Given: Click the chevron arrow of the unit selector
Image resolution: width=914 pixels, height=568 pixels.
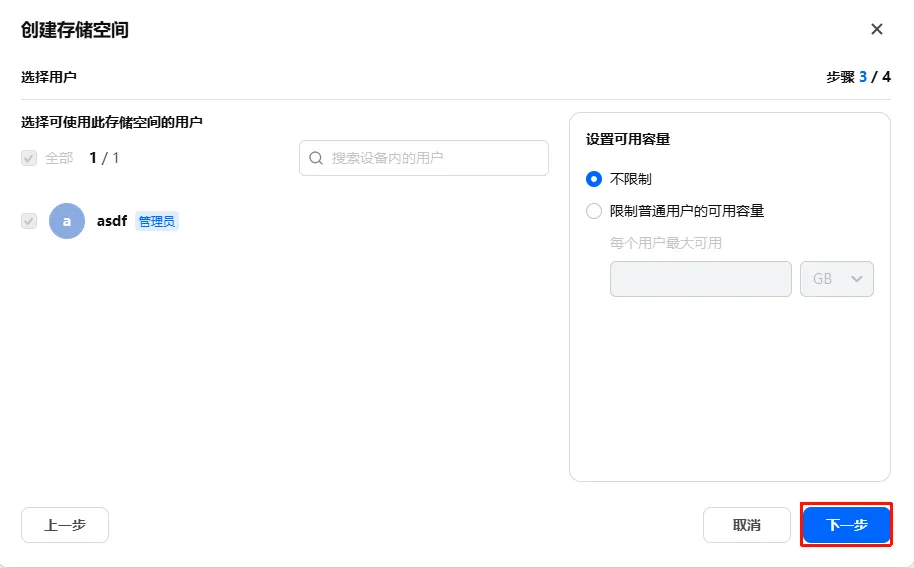Looking at the screenshot, I should click(857, 279).
